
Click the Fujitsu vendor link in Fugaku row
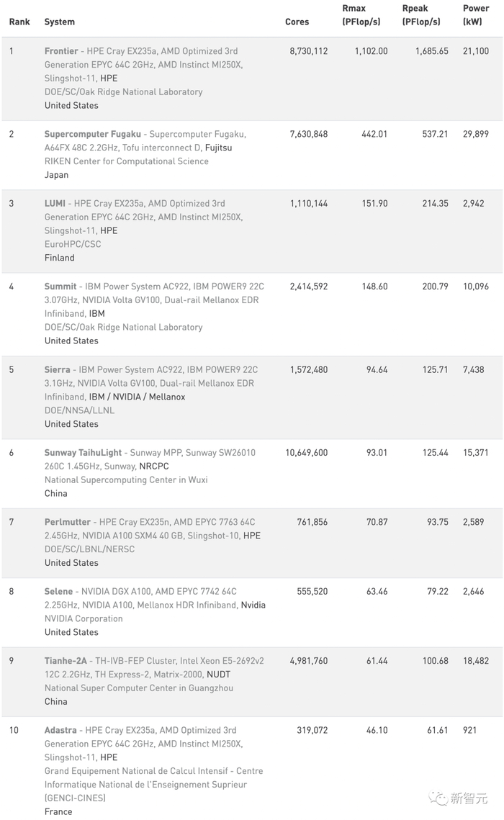[219, 148]
